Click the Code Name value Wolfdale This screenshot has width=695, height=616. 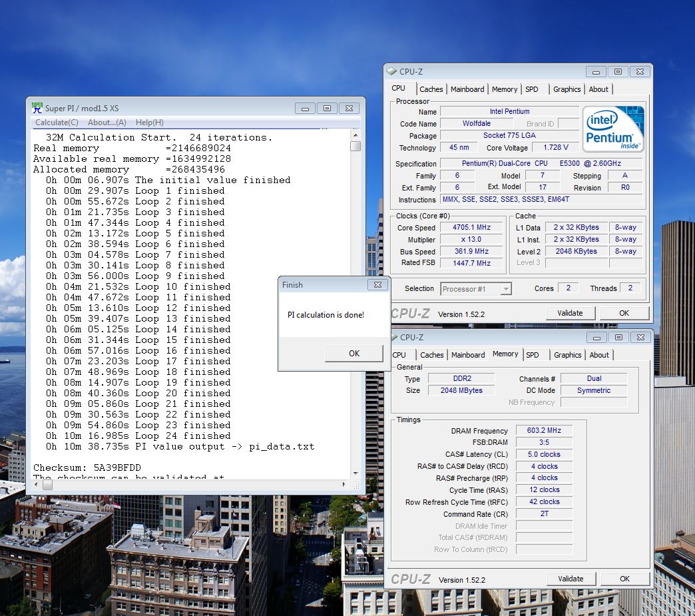coord(477,124)
